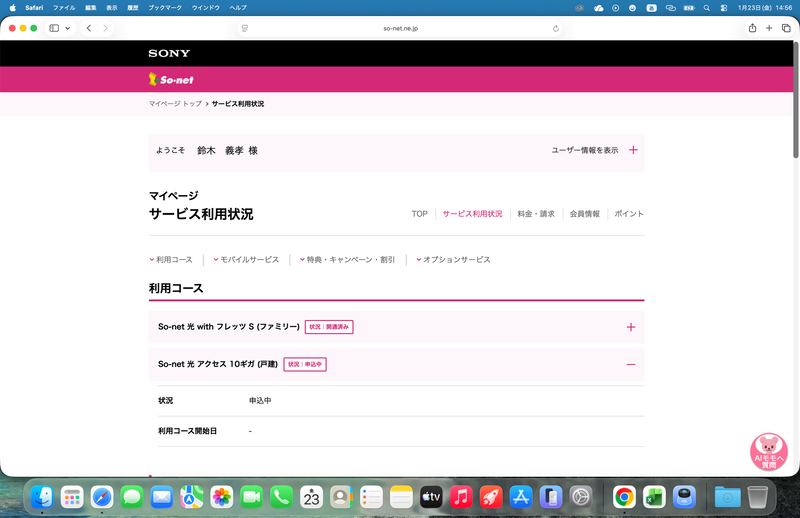Open Apple TV app in the dock
Viewport: 800px width, 518px height.
pyautogui.click(x=431, y=497)
